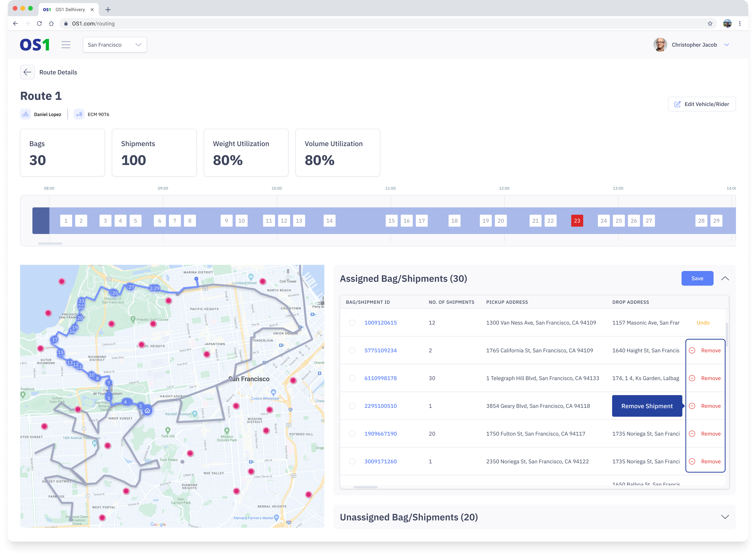The image size is (756, 557).
Task: Collapse the Assigned Bag/Shipments panel
Action: 725,278
